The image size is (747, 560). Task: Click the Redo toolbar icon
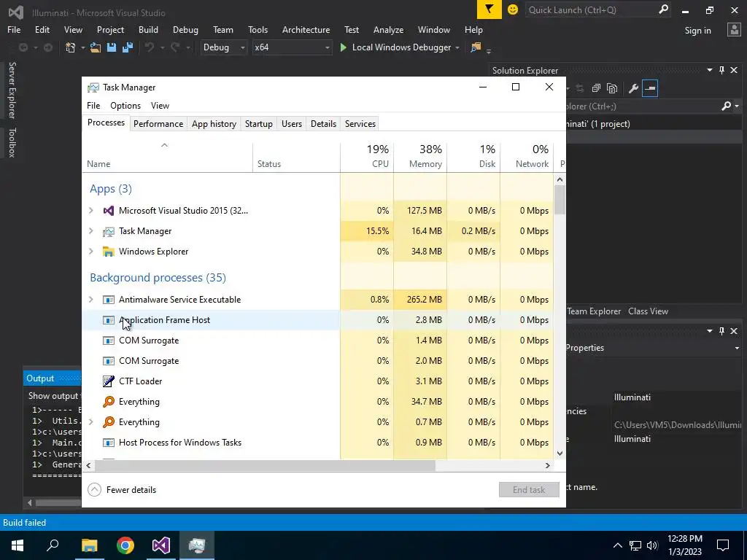point(175,47)
